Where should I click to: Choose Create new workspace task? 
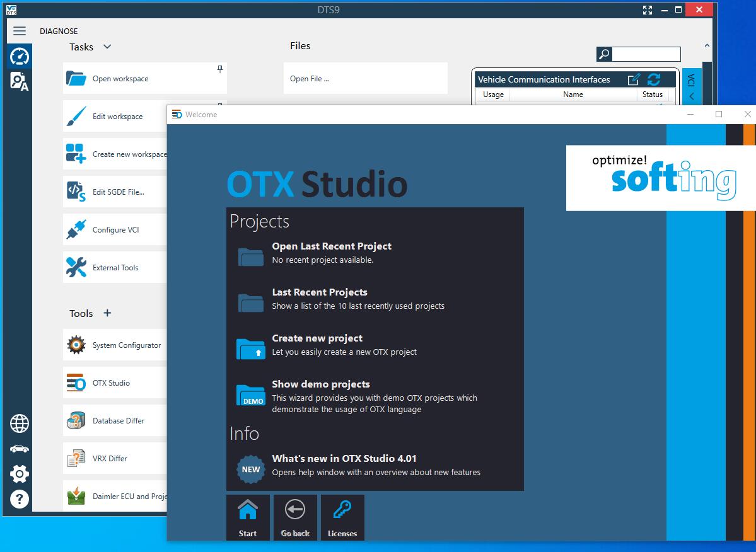point(115,154)
